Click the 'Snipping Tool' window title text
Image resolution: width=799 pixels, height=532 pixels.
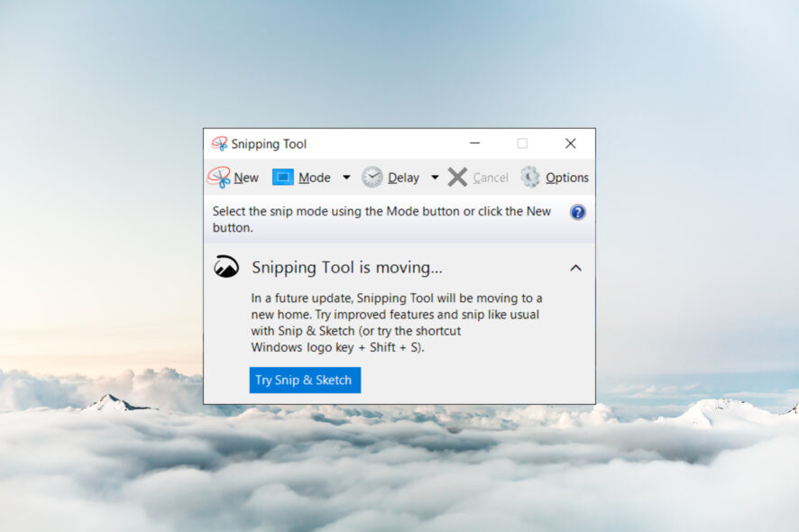point(269,144)
